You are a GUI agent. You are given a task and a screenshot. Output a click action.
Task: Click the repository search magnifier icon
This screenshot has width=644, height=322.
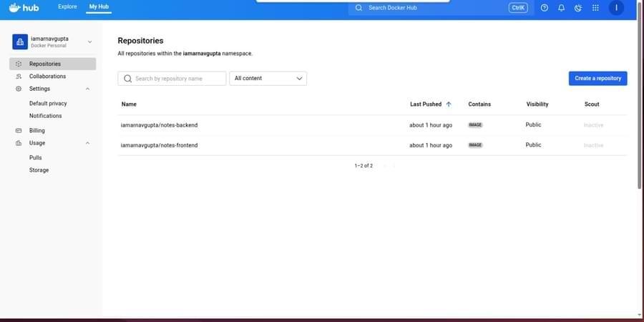[x=128, y=79]
